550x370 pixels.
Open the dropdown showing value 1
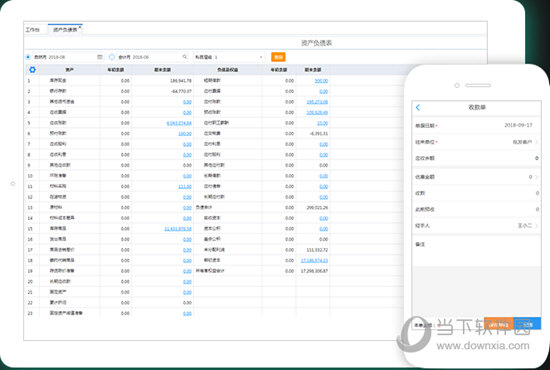pos(229,57)
